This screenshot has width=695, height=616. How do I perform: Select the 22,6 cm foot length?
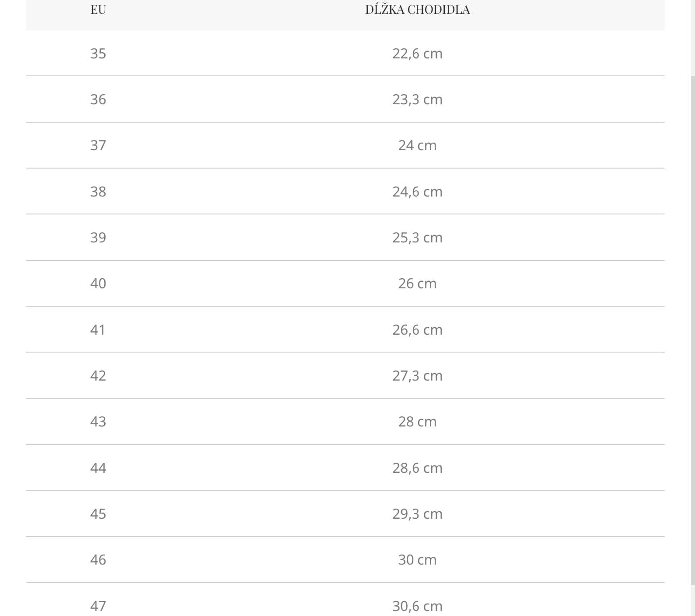[x=417, y=53]
